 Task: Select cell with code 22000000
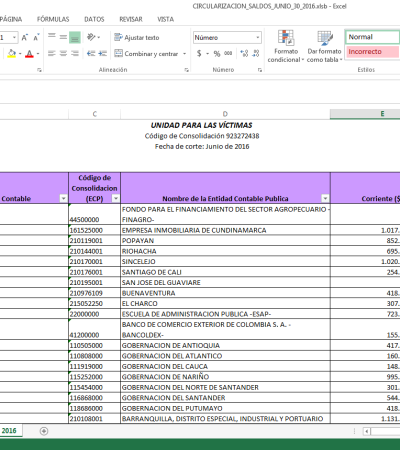point(95,314)
